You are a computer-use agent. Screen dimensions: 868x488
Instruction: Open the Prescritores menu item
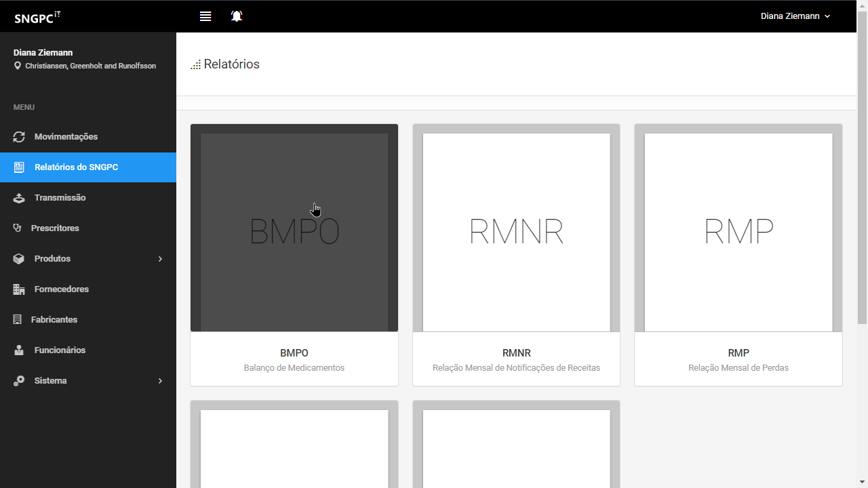coord(88,228)
